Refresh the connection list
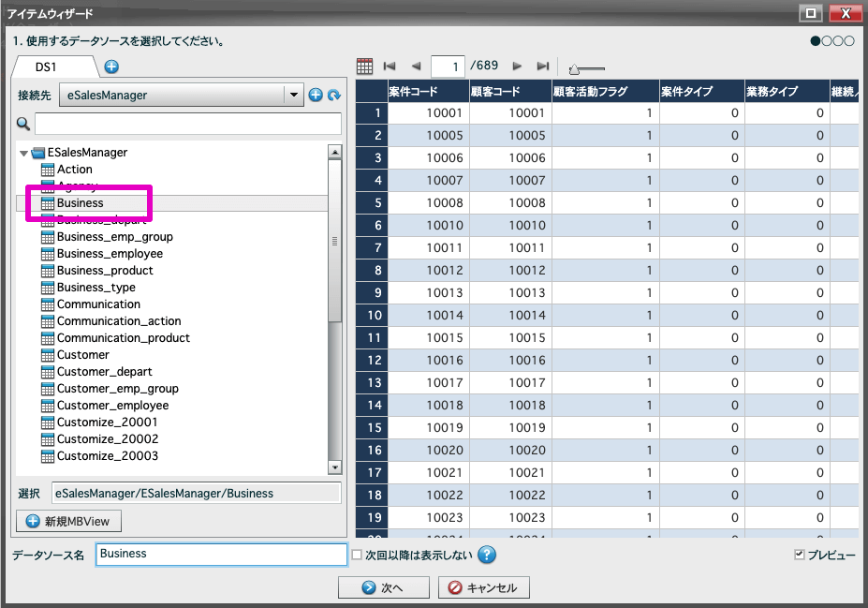The height and width of the screenshot is (608, 868). tap(333, 96)
